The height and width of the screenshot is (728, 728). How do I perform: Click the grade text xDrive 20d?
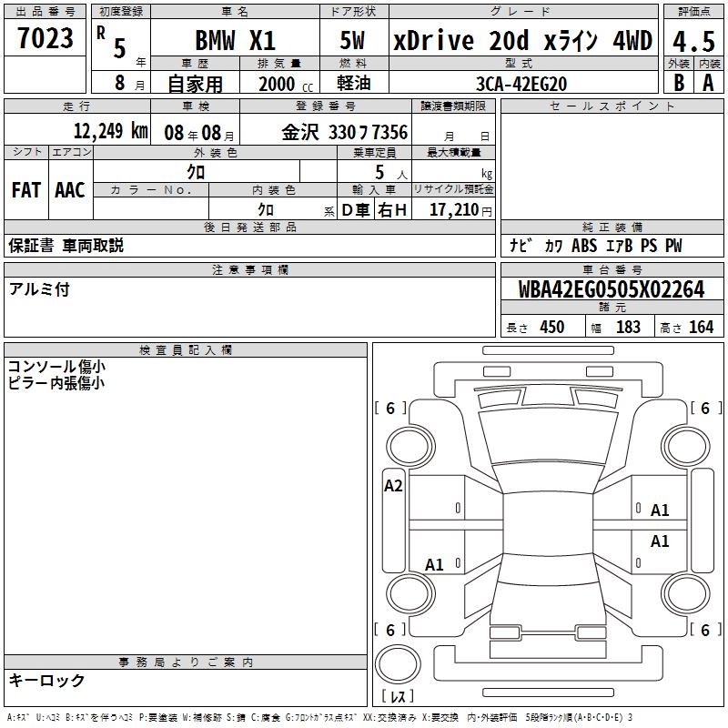(x=460, y=40)
